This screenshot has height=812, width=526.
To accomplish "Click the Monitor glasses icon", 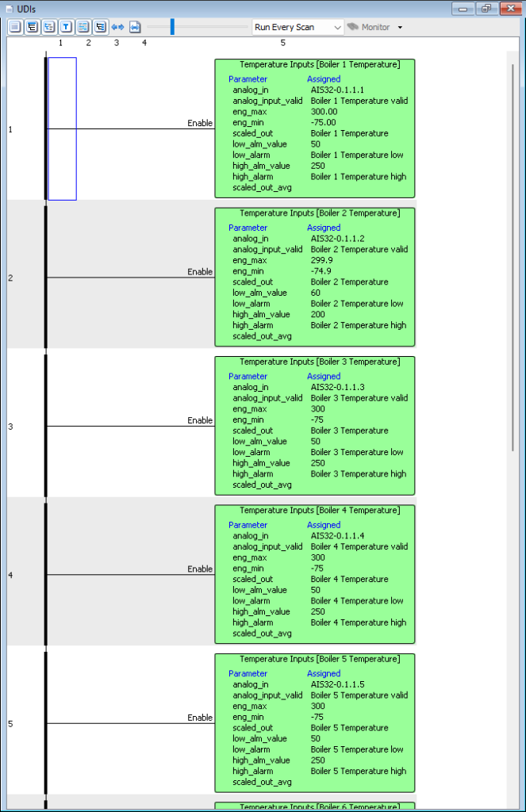I will click(x=353, y=27).
